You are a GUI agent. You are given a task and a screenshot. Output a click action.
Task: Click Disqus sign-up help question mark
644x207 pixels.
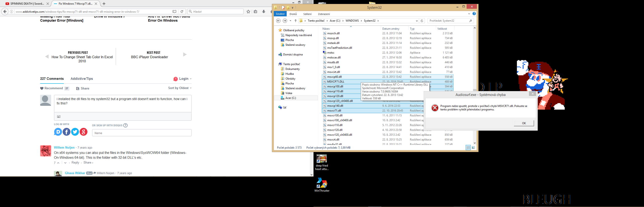click(126, 125)
